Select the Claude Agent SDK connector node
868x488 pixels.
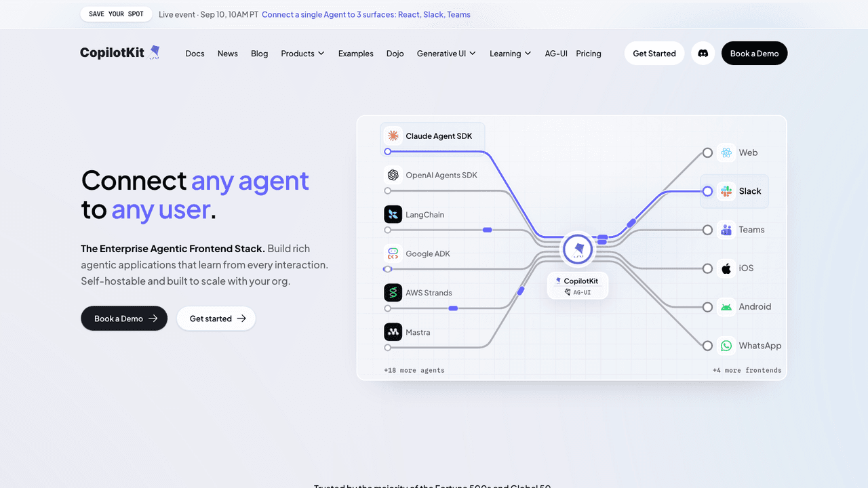coord(388,152)
